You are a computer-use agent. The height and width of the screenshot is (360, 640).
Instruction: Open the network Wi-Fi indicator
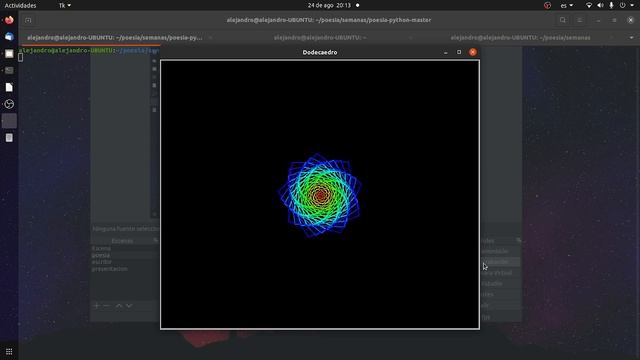click(x=589, y=5)
